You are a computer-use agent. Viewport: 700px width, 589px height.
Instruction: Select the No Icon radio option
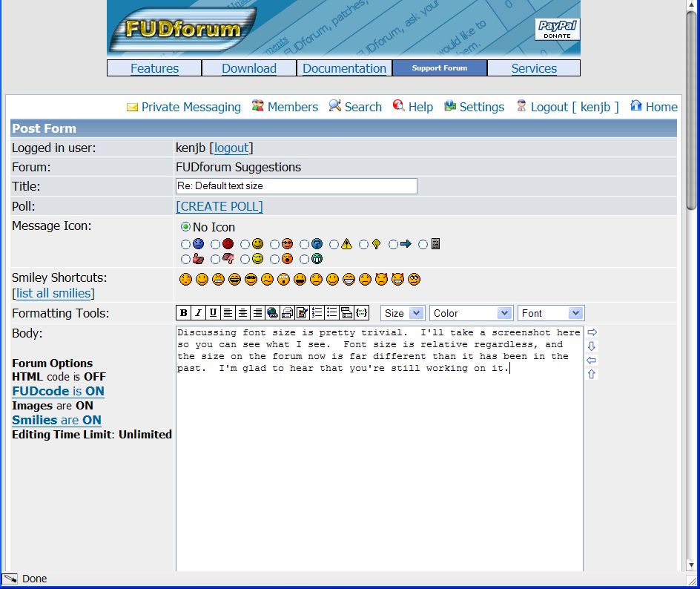click(x=185, y=227)
